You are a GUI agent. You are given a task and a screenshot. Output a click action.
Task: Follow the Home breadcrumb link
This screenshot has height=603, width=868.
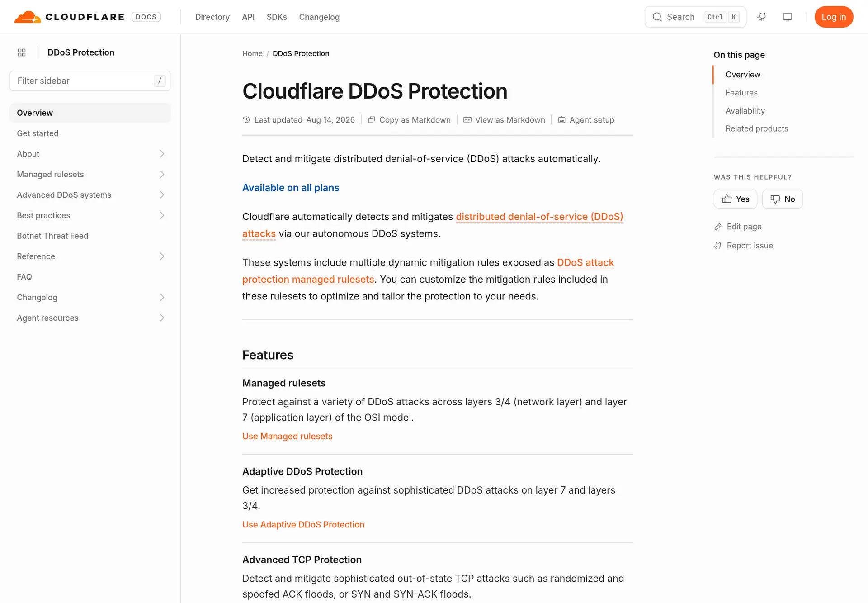click(x=252, y=53)
